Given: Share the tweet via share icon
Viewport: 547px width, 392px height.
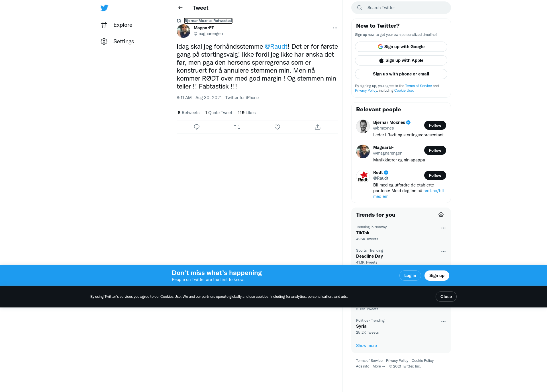Looking at the screenshot, I should (318, 127).
